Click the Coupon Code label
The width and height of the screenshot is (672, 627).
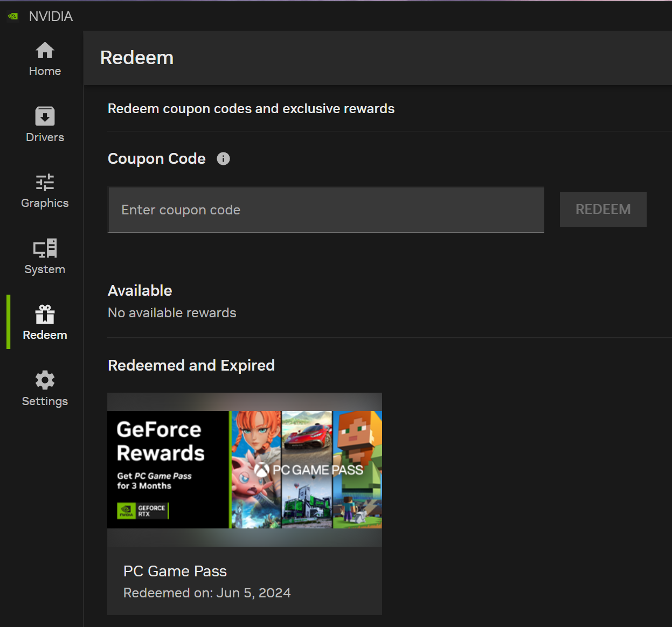157,159
